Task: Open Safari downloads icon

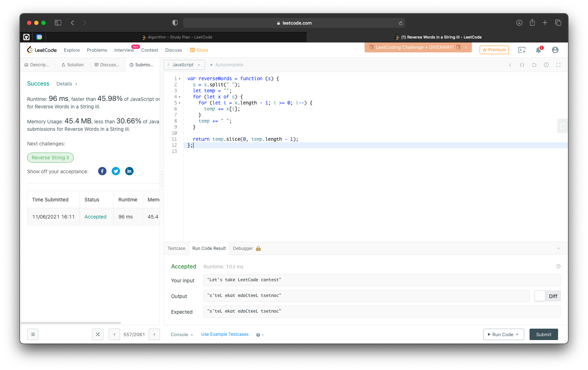Action: point(519,23)
